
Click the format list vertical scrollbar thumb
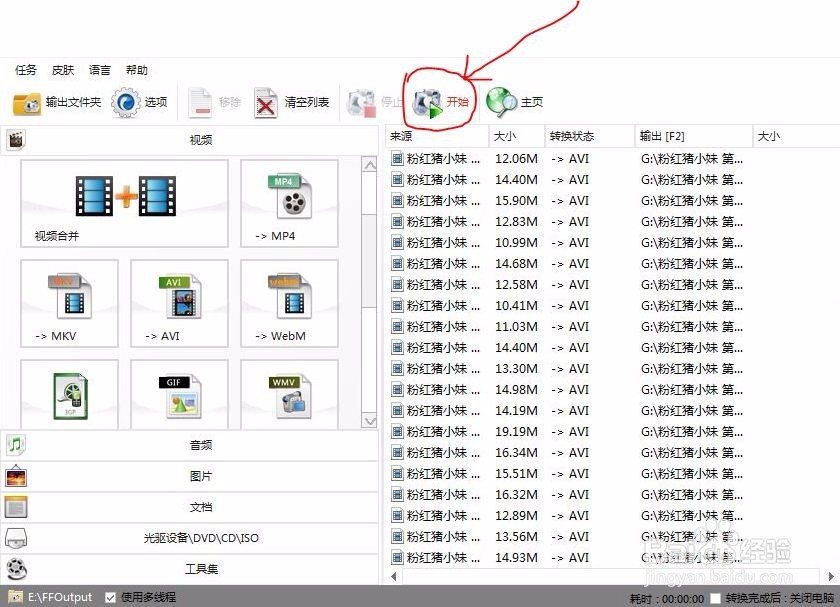coord(369,261)
